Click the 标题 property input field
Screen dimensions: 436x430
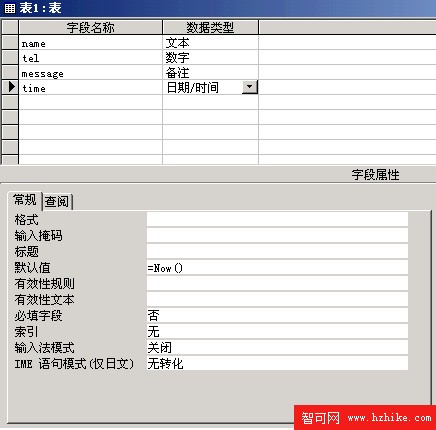(x=277, y=251)
